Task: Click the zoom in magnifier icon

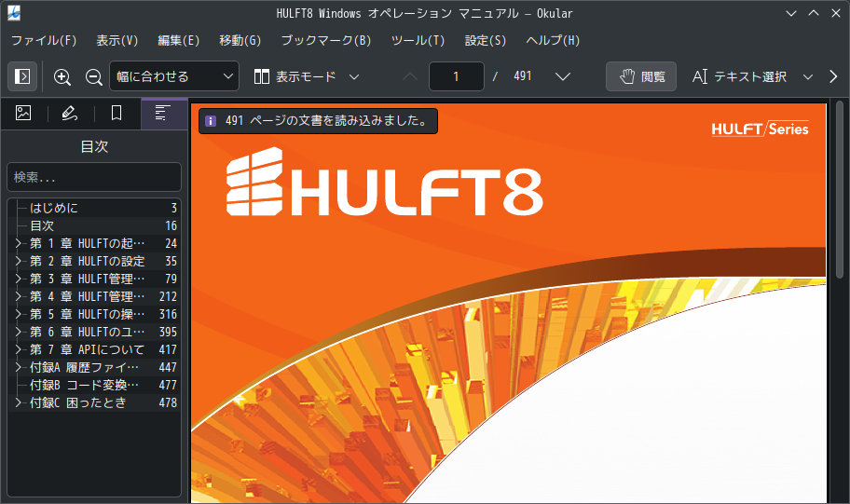Action: 62,77
